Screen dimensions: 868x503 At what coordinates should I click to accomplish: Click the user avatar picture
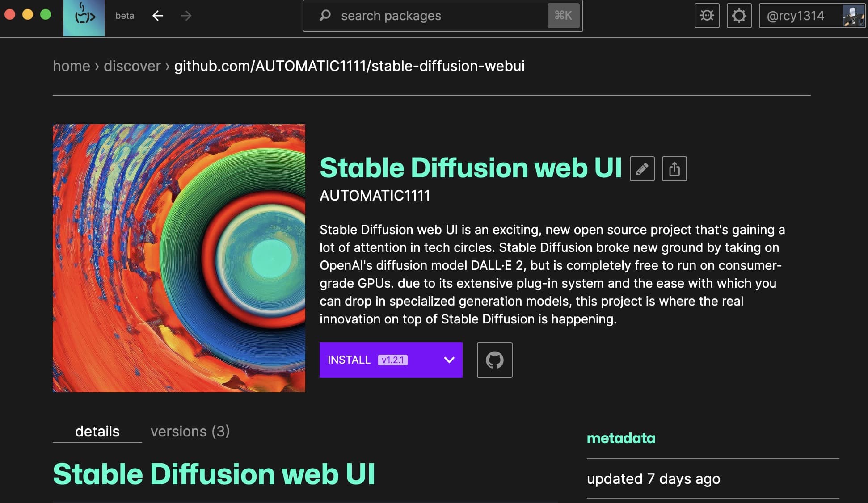[853, 16]
